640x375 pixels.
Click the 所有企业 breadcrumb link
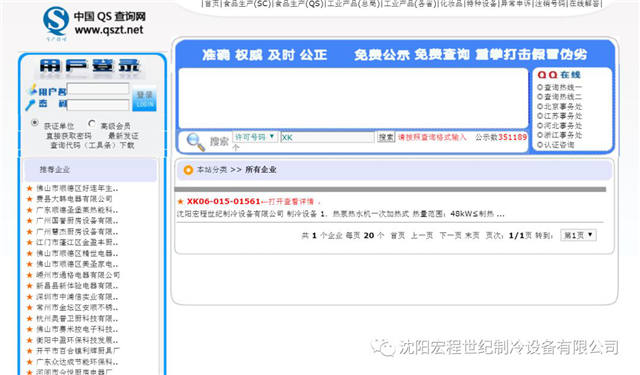click(x=260, y=170)
